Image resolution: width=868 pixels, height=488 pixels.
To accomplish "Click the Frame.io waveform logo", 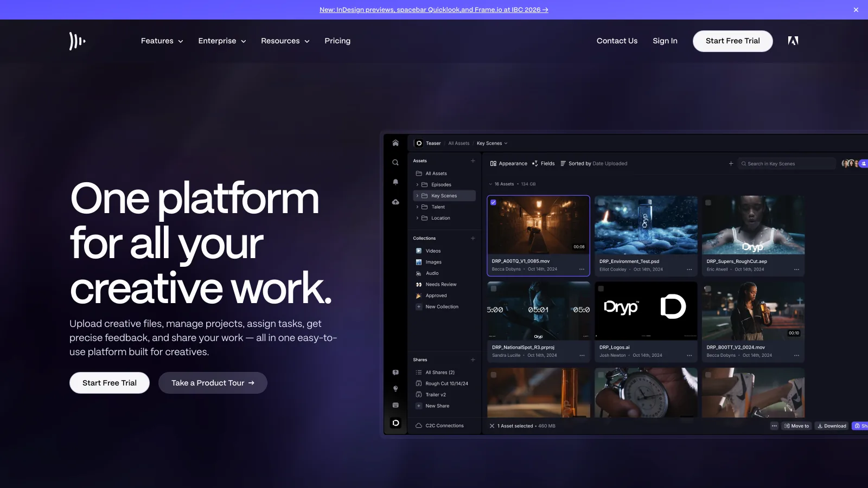I will (x=78, y=41).
